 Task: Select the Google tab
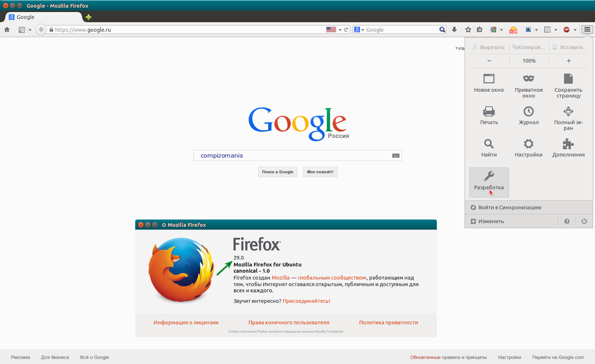(x=43, y=17)
